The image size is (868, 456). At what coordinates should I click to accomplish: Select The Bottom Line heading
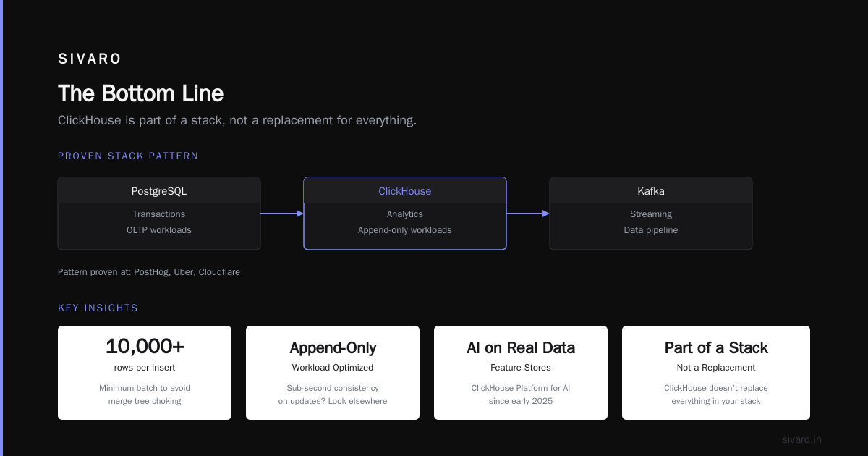(140, 93)
